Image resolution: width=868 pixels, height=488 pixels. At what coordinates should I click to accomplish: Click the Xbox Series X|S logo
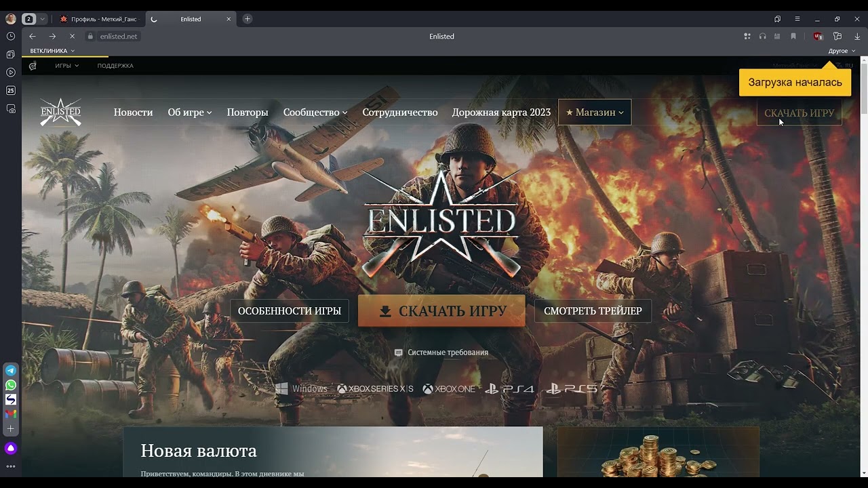point(375,389)
